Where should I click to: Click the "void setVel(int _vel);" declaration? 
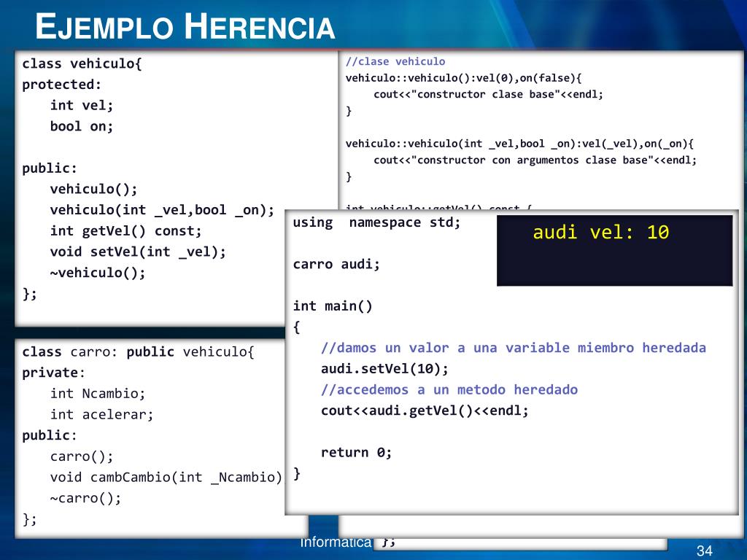[138, 252]
